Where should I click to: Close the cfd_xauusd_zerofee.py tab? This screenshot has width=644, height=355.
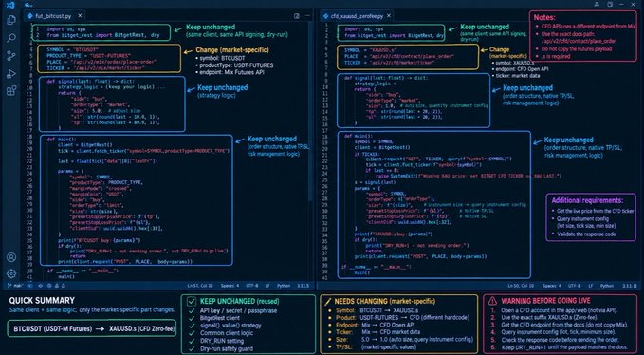[389, 15]
